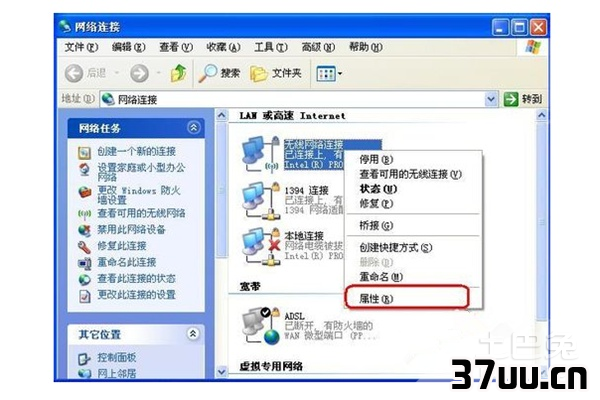The height and width of the screenshot is (400, 600).
Task: Choose 属性 in the context menu
Action: pos(376,299)
